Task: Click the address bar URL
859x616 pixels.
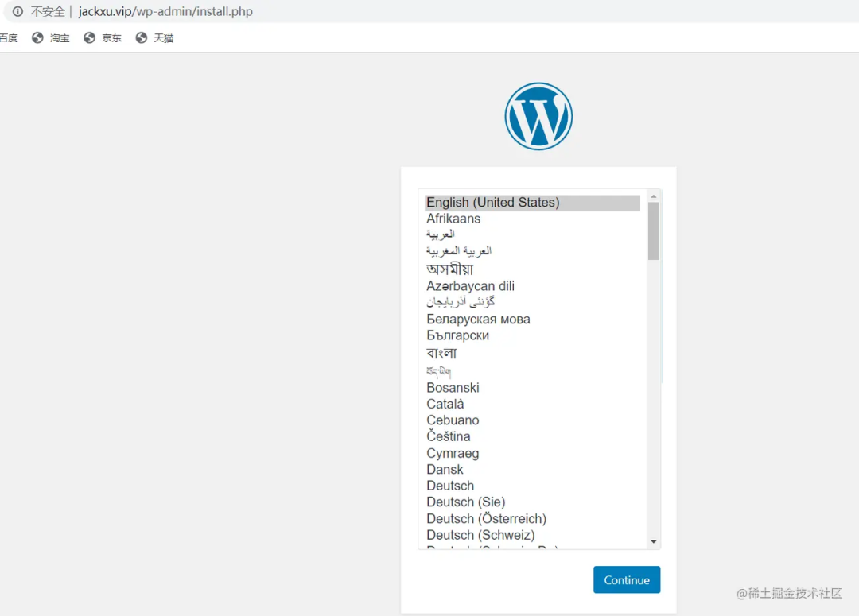Action: pos(165,12)
